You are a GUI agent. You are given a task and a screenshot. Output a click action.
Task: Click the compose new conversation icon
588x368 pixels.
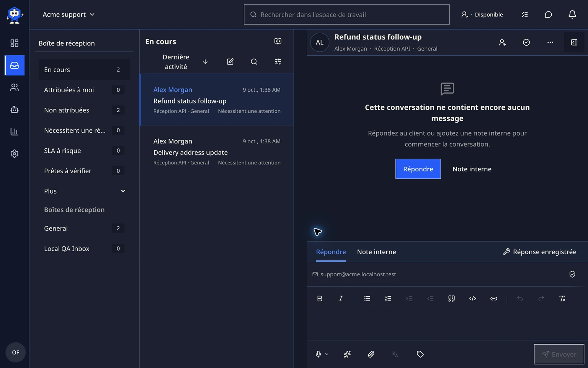point(230,62)
